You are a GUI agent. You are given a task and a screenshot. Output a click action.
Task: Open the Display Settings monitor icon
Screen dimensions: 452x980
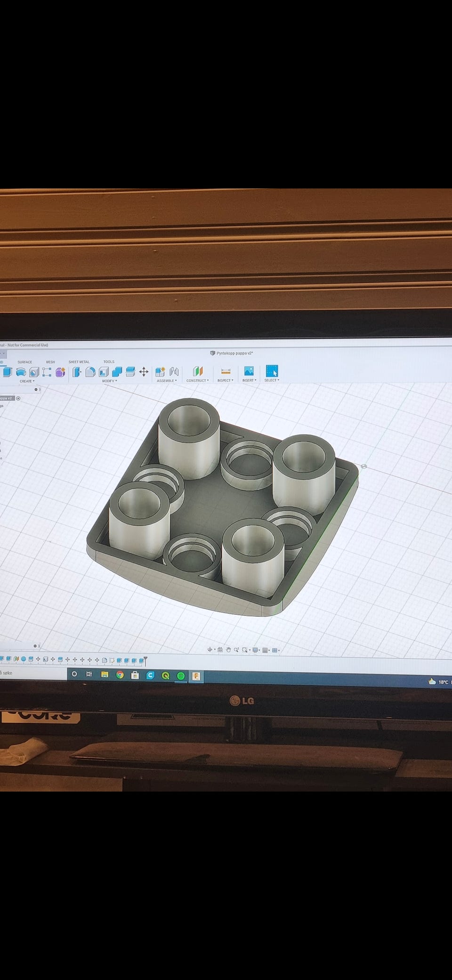pyautogui.click(x=255, y=650)
